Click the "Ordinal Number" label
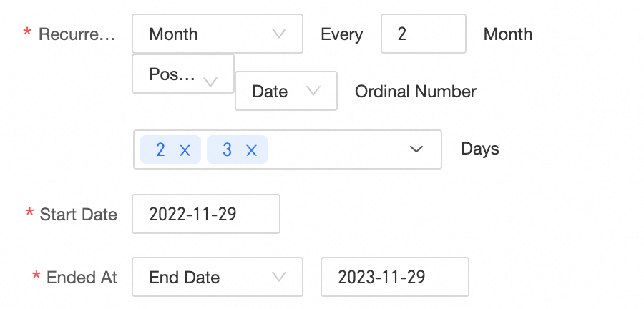This screenshot has width=644, height=309. pos(416,92)
